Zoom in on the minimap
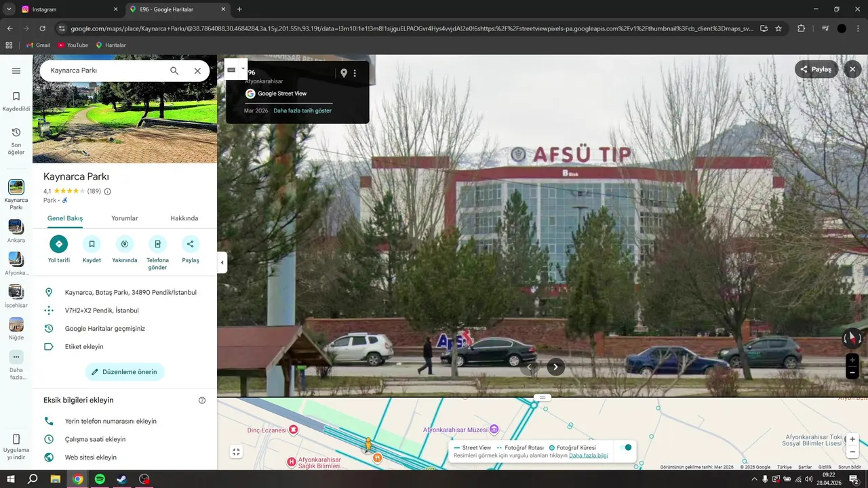868x488 pixels. point(853,439)
